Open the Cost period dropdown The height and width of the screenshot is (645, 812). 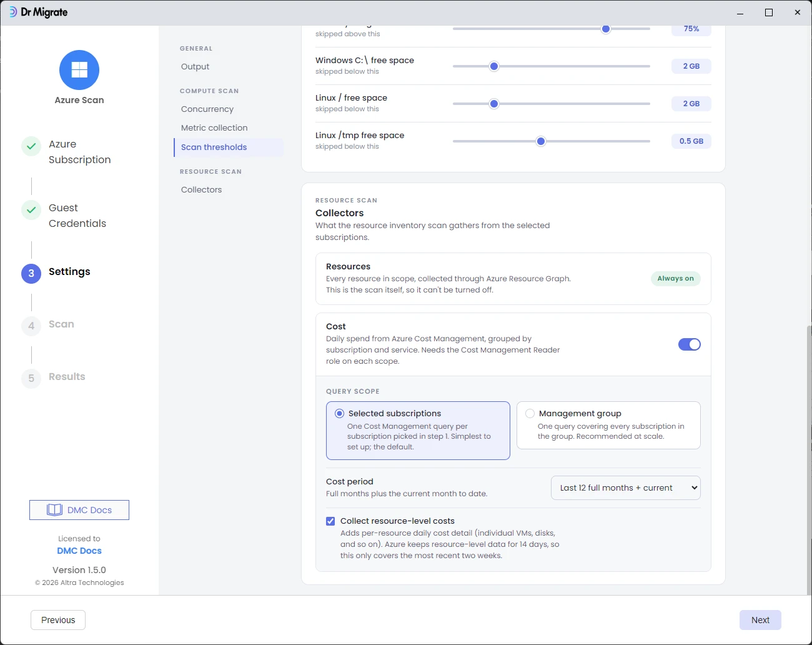(626, 488)
